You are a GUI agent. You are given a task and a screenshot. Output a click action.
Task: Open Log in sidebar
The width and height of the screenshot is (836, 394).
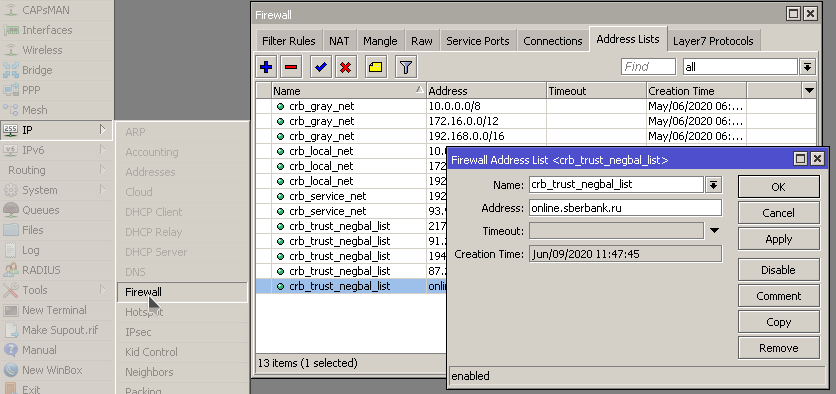pos(57,250)
